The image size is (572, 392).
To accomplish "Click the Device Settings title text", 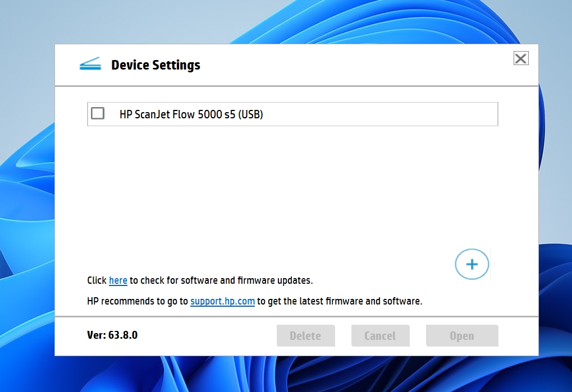I will point(155,65).
